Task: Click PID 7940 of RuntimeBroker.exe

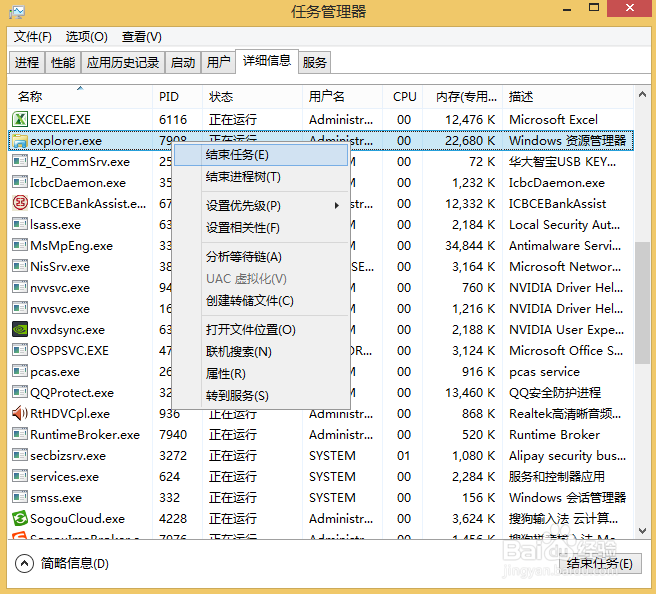Action: (173, 435)
